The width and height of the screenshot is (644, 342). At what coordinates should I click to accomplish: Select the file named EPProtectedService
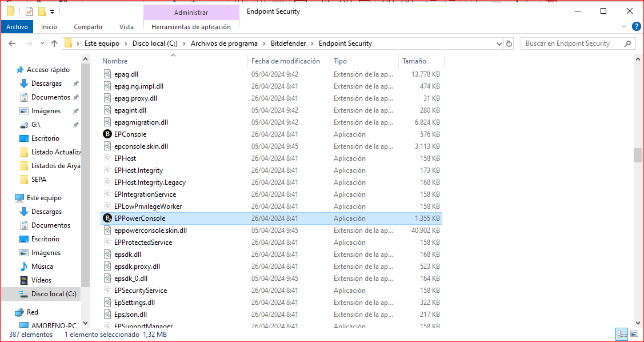(x=143, y=242)
